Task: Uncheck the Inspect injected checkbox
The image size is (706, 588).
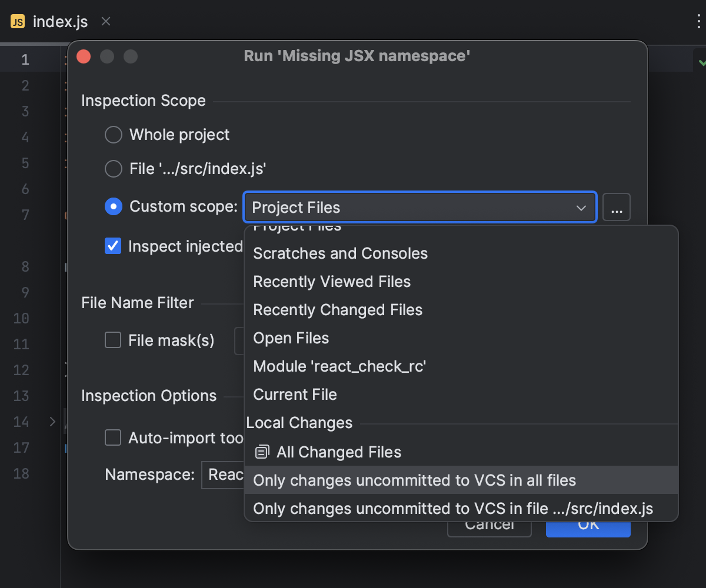Action: coord(112,246)
